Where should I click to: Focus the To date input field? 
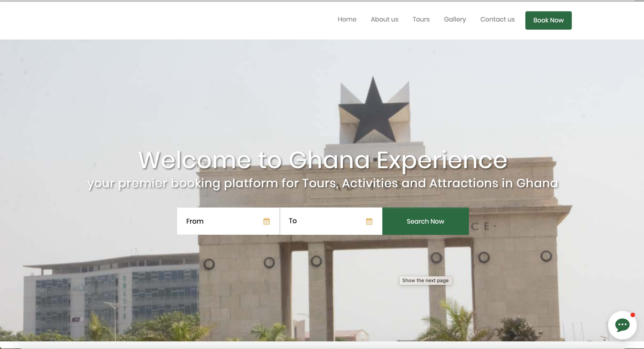tap(331, 221)
